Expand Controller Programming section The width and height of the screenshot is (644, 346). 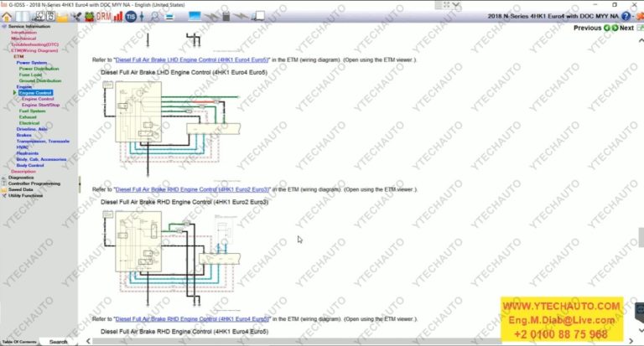tap(34, 183)
